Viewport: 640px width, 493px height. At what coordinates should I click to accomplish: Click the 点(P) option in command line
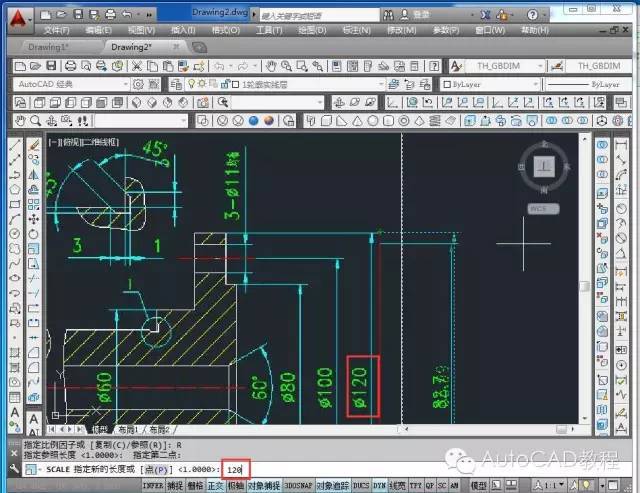[x=156, y=469]
